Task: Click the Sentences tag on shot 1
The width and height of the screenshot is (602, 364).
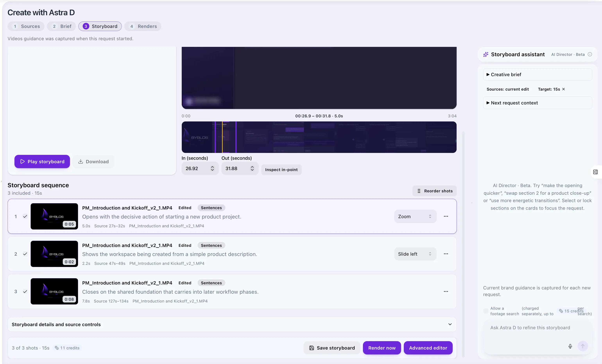Action: pyautogui.click(x=211, y=208)
